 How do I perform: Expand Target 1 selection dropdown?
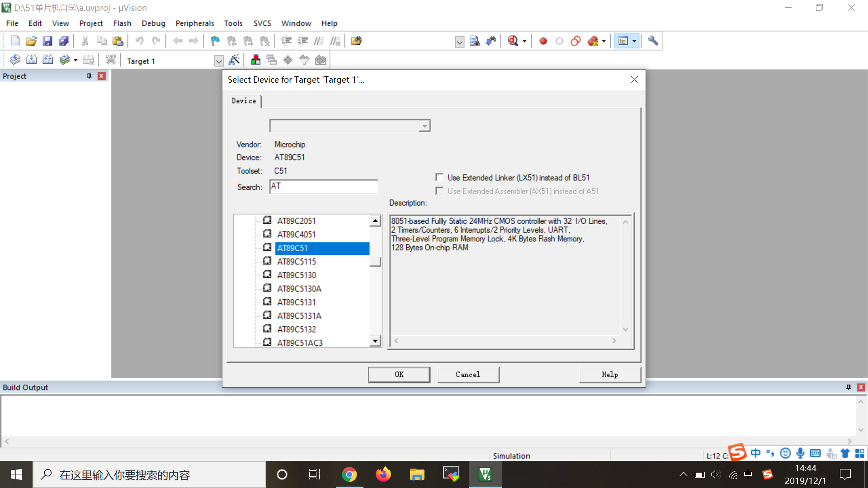(x=219, y=61)
